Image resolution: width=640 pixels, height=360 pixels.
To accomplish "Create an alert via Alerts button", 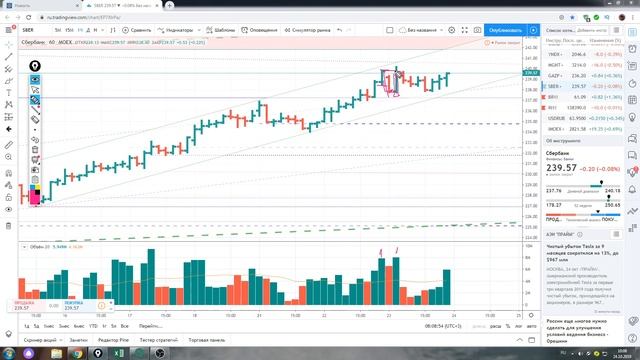I will tap(259, 30).
